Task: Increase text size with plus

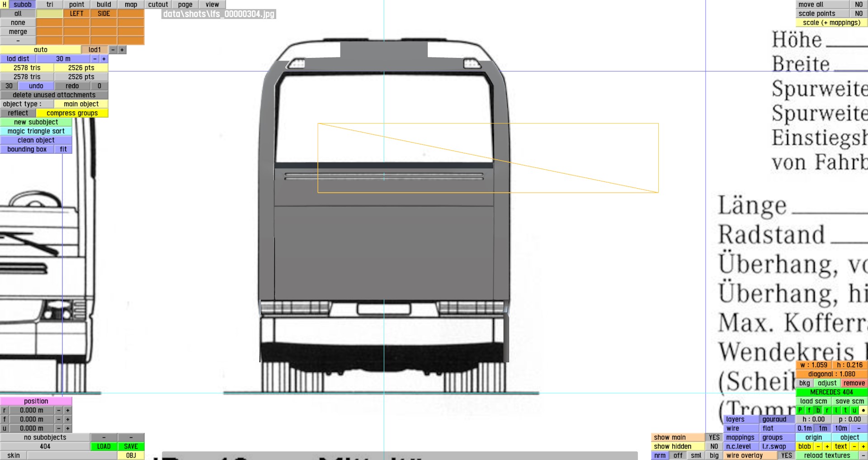Action: point(863,446)
